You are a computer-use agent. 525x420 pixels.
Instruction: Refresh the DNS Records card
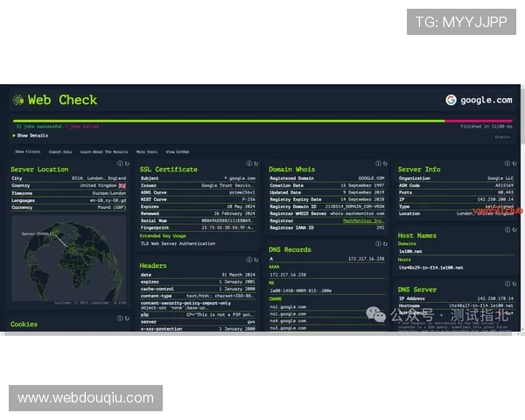click(385, 244)
